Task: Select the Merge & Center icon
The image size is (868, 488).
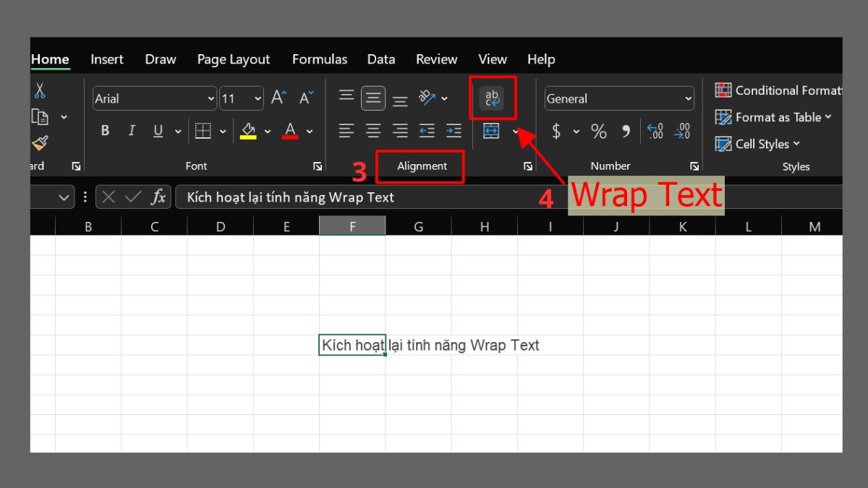Action: pos(493,131)
